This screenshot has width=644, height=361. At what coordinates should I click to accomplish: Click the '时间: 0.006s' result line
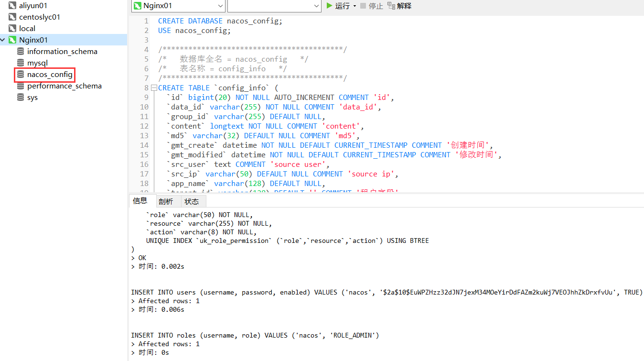[x=158, y=309]
